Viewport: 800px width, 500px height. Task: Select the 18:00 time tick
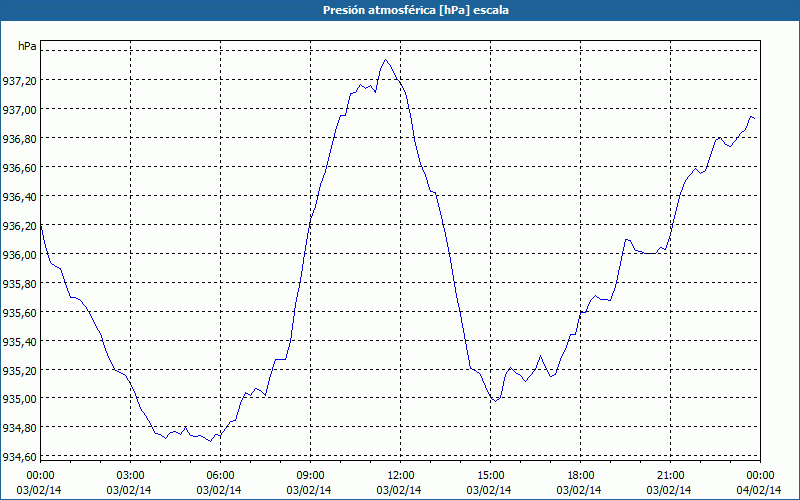581,476
